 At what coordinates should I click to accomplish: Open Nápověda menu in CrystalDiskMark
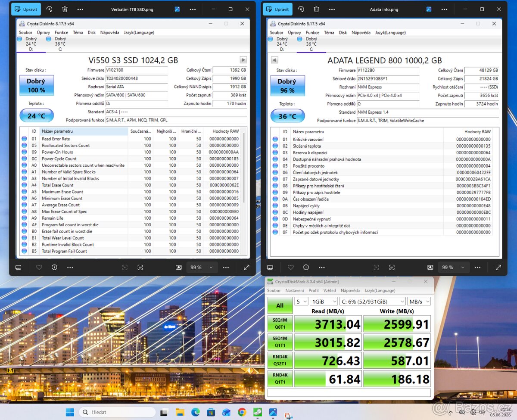tap(350, 290)
